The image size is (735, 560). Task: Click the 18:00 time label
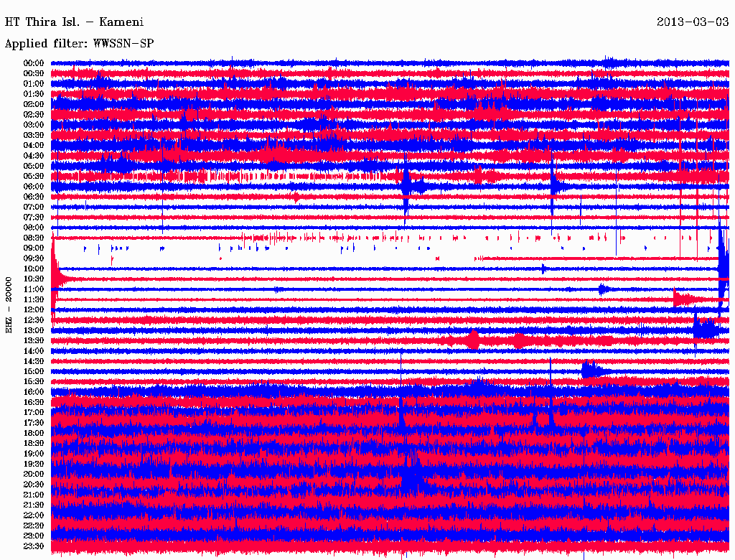34,433
